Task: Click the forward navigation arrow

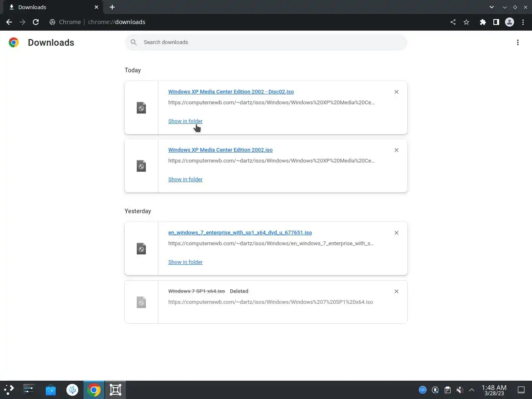Action: (22, 22)
